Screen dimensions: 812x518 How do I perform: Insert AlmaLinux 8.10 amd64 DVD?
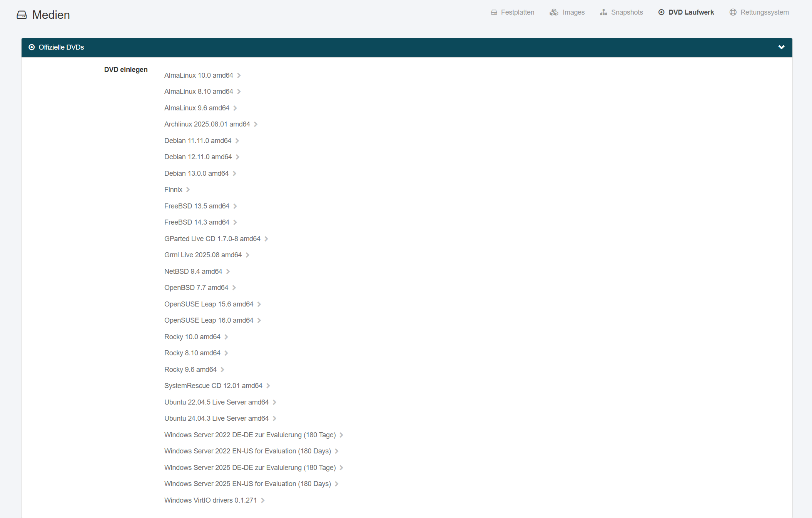202,92
